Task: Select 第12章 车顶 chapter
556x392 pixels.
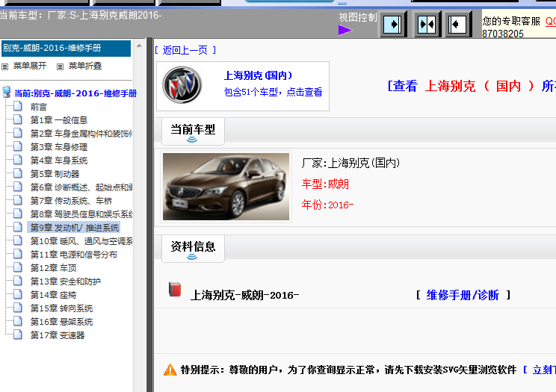Action: (53, 268)
